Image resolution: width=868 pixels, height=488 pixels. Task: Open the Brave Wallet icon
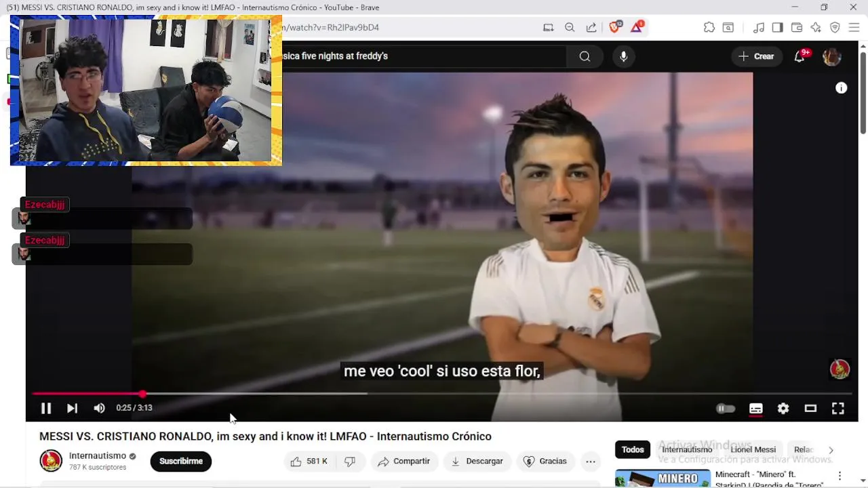[797, 28]
